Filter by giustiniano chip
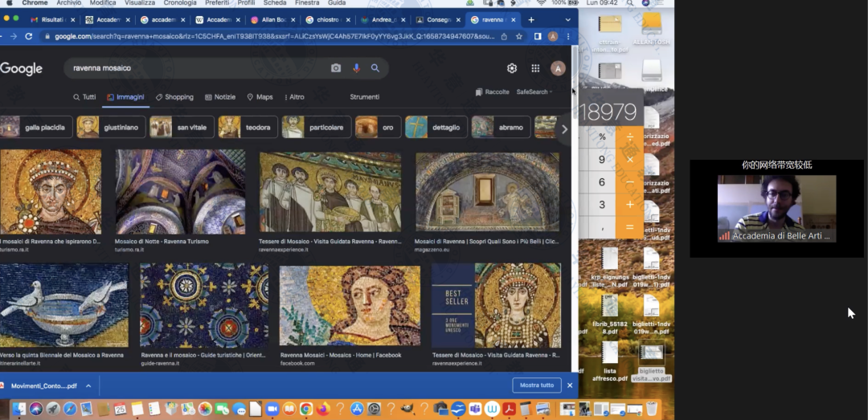 point(111,127)
